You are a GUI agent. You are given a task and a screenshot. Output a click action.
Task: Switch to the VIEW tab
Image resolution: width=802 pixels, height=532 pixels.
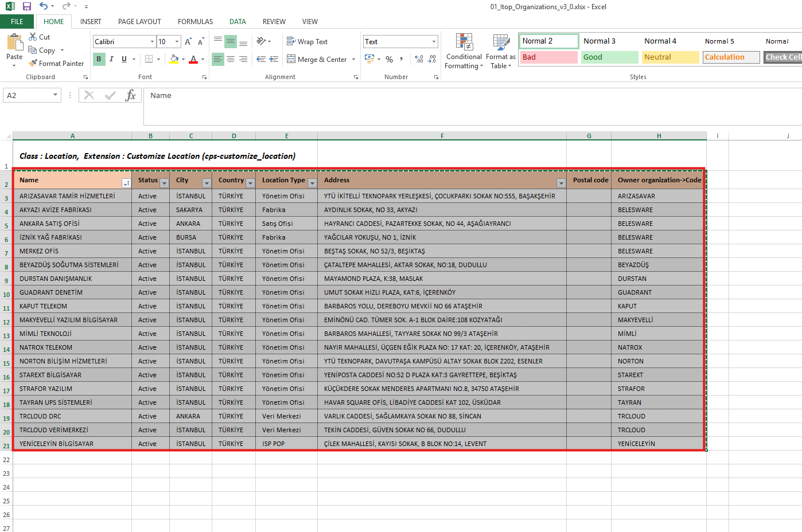pos(310,22)
